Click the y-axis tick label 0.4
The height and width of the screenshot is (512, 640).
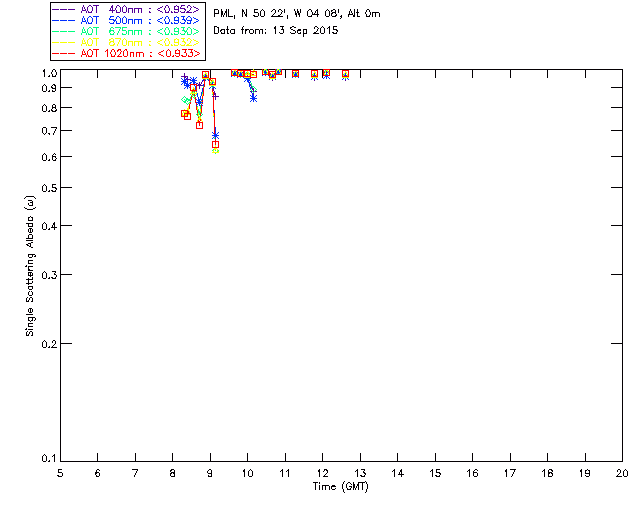(49, 226)
